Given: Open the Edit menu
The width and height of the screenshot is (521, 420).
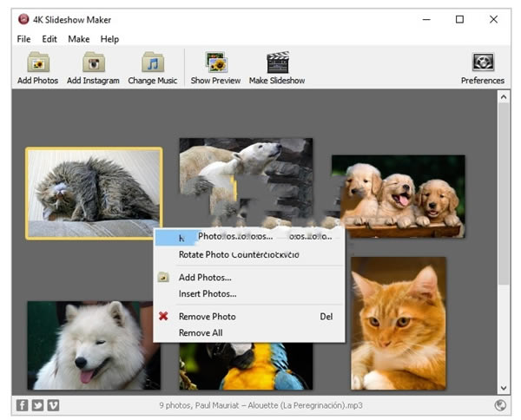Looking at the screenshot, I should click(x=49, y=39).
